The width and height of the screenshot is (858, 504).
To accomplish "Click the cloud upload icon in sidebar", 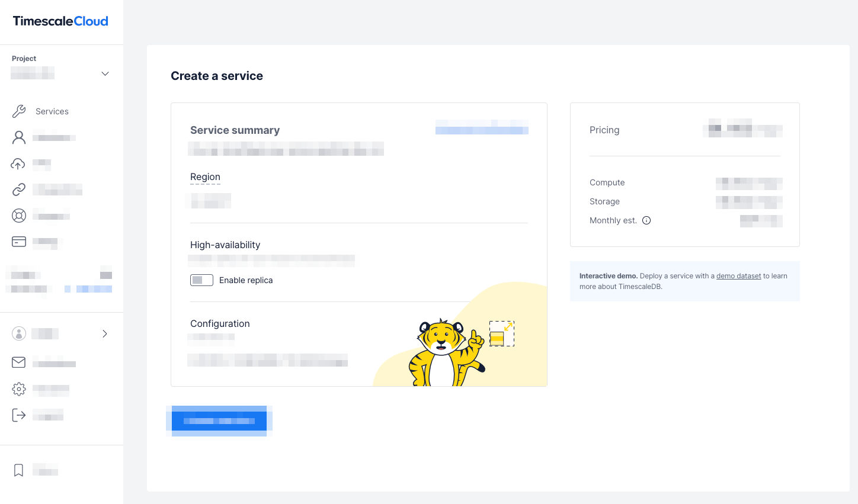I will (x=18, y=163).
